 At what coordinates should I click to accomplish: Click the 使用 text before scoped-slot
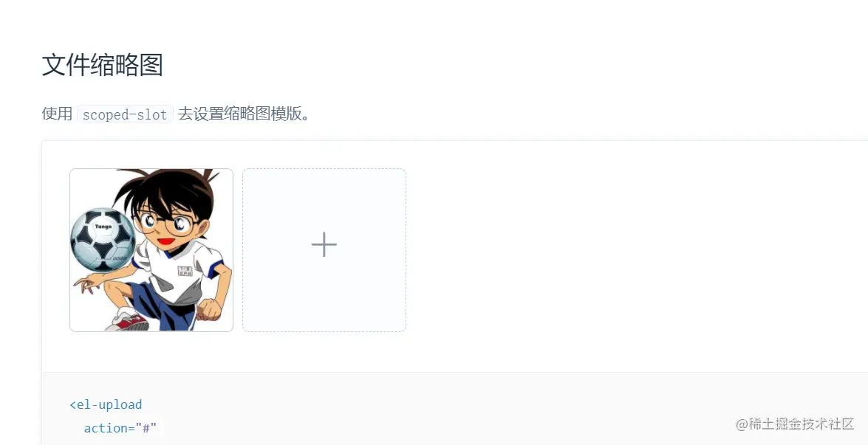pos(58,114)
